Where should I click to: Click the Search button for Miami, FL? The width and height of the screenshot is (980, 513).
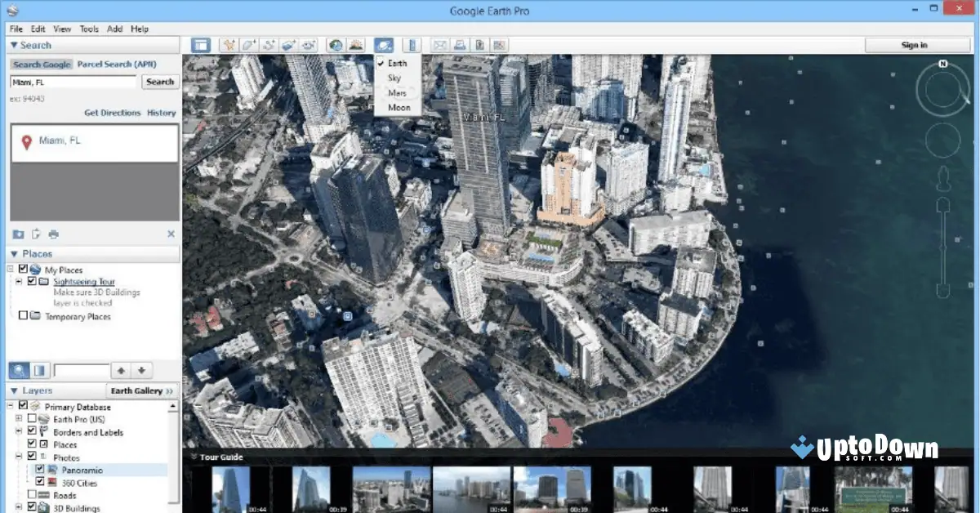tap(159, 82)
